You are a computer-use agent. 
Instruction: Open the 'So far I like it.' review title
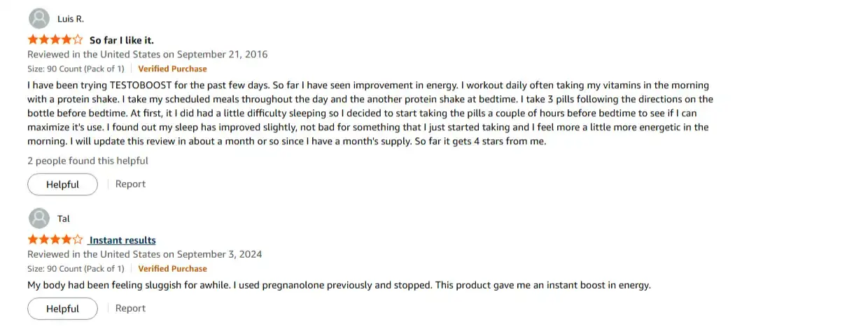click(x=122, y=41)
